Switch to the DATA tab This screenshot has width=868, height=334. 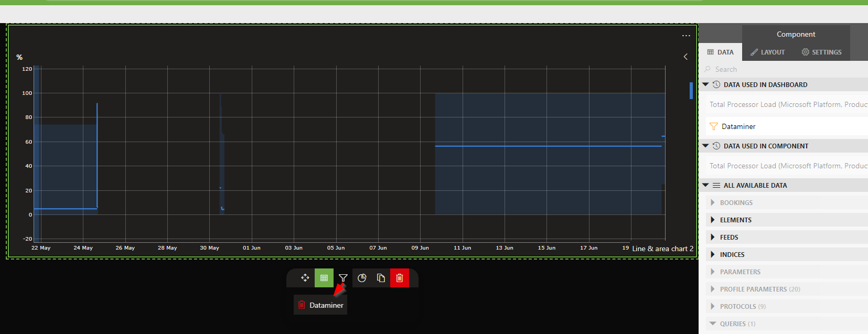click(x=721, y=52)
